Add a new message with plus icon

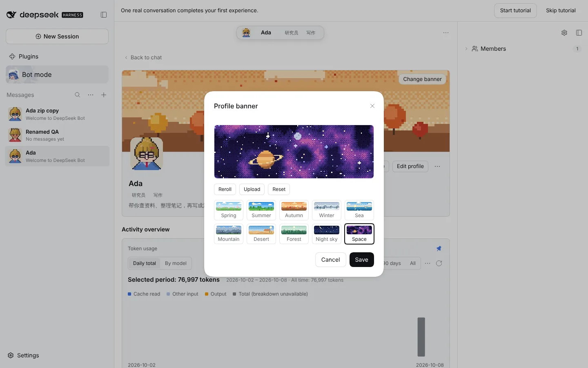tap(104, 95)
